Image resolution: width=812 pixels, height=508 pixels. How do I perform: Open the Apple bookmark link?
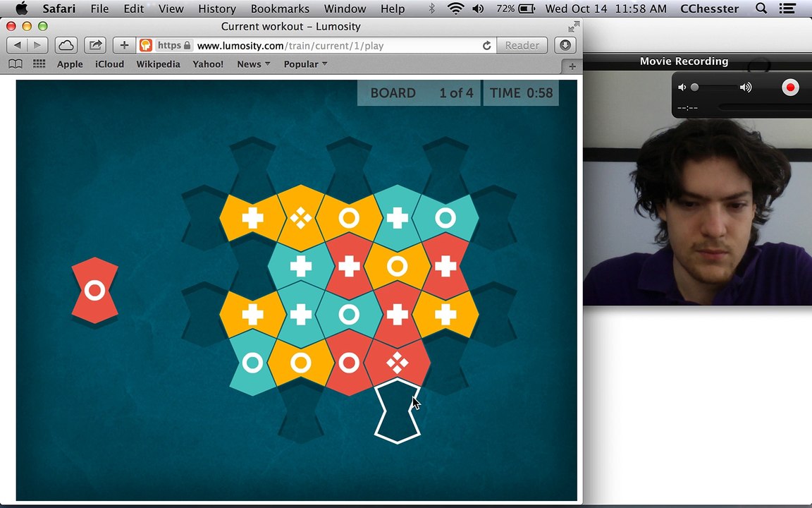pos(70,64)
